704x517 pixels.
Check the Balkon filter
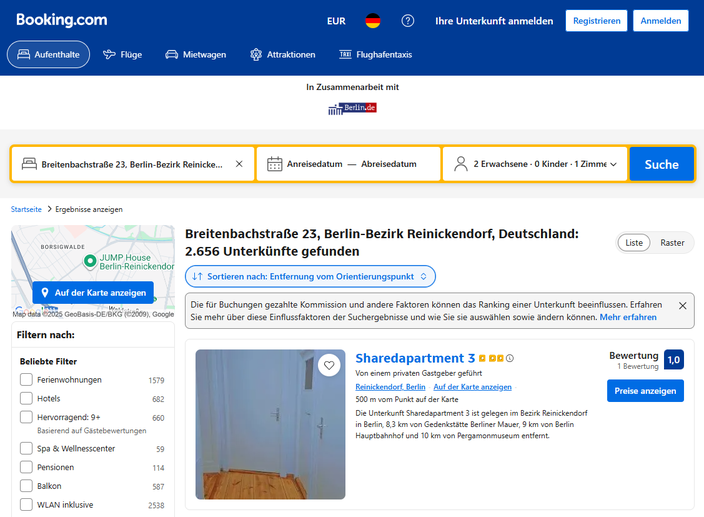26,486
